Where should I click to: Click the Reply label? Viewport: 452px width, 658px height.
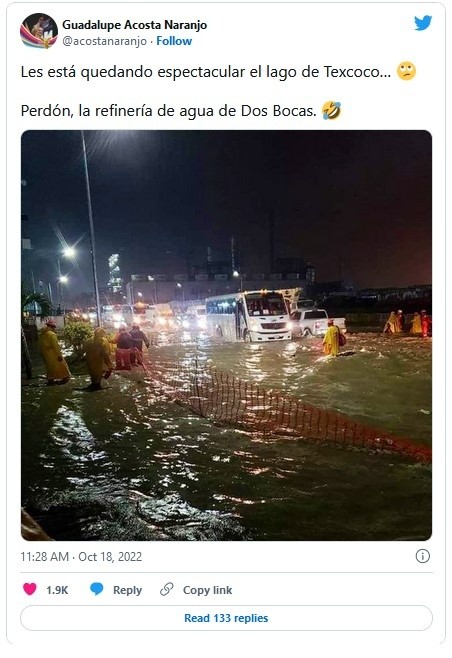127,590
